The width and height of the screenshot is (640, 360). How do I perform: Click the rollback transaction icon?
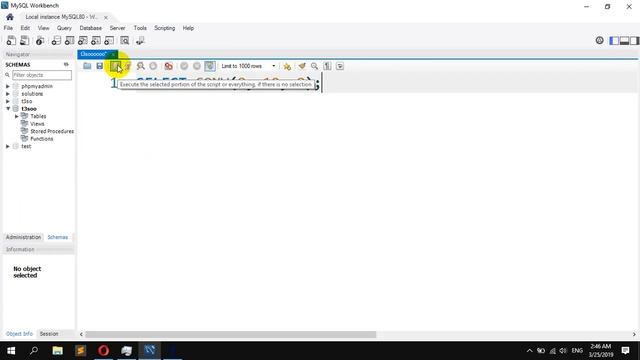197,66
